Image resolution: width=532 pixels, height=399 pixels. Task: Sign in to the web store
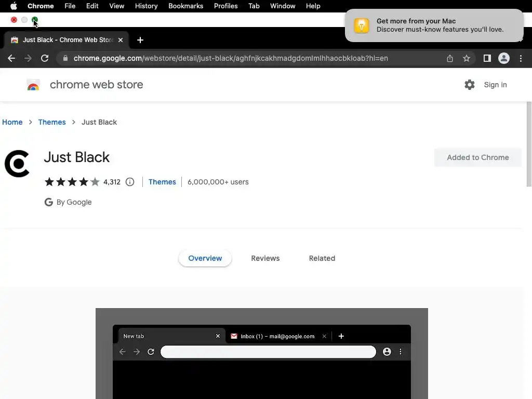[x=495, y=85]
